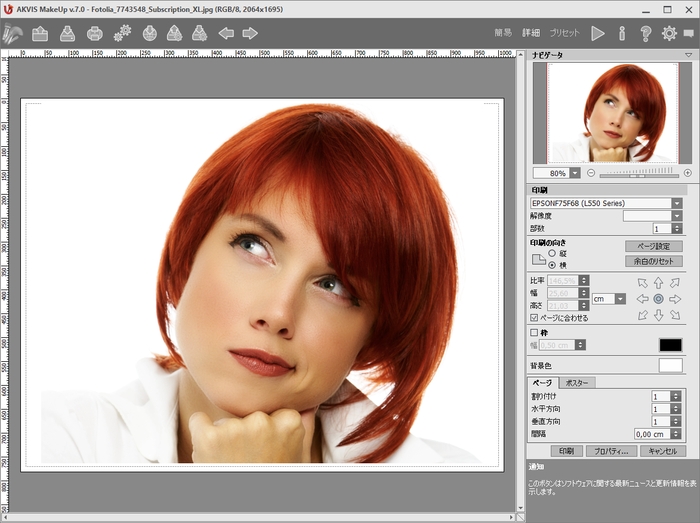
Task: Open the EPSON printer selection dropdown
Action: point(677,203)
